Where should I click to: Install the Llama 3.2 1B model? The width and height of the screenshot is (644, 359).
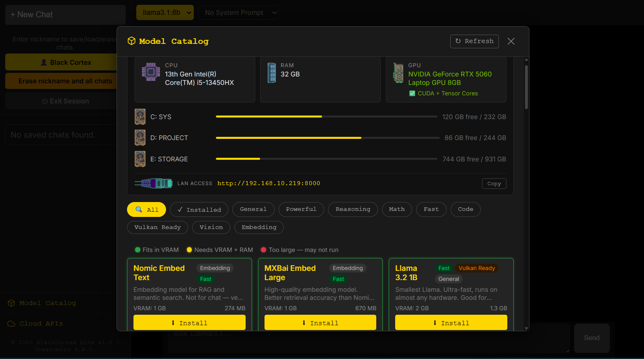coord(451,323)
